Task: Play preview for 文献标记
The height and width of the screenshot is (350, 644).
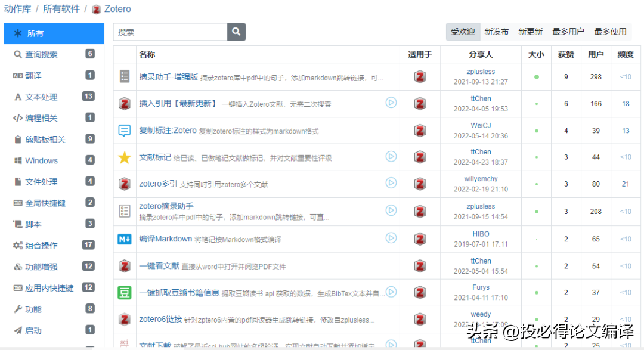Action: pyautogui.click(x=391, y=156)
